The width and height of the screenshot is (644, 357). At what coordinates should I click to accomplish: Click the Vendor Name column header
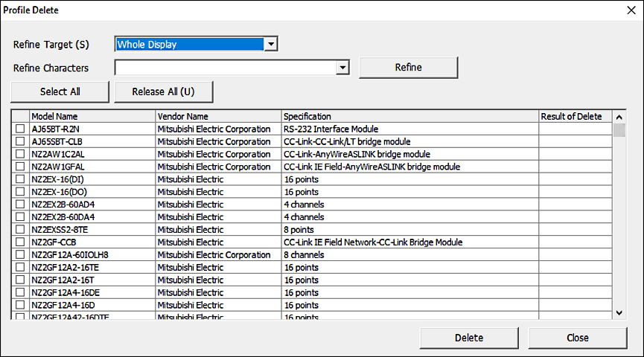[218, 116]
